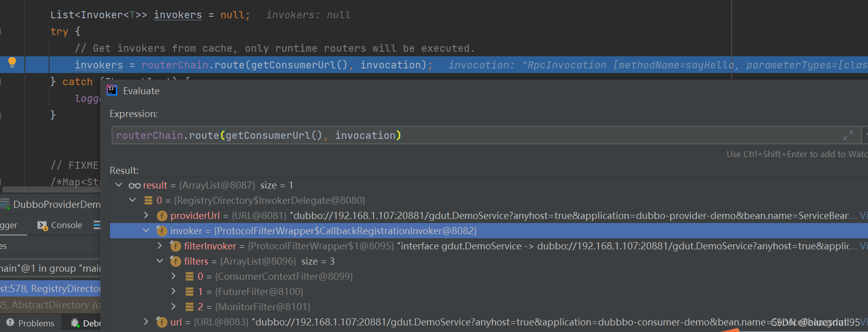Expand the providerUrl node

(146, 215)
